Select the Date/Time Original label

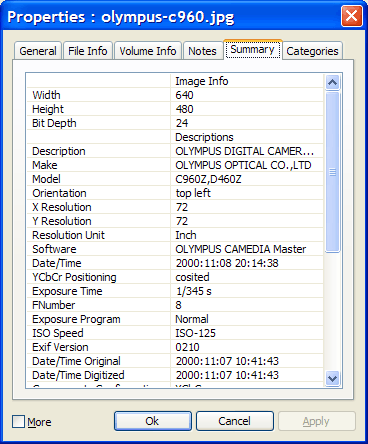point(76,361)
